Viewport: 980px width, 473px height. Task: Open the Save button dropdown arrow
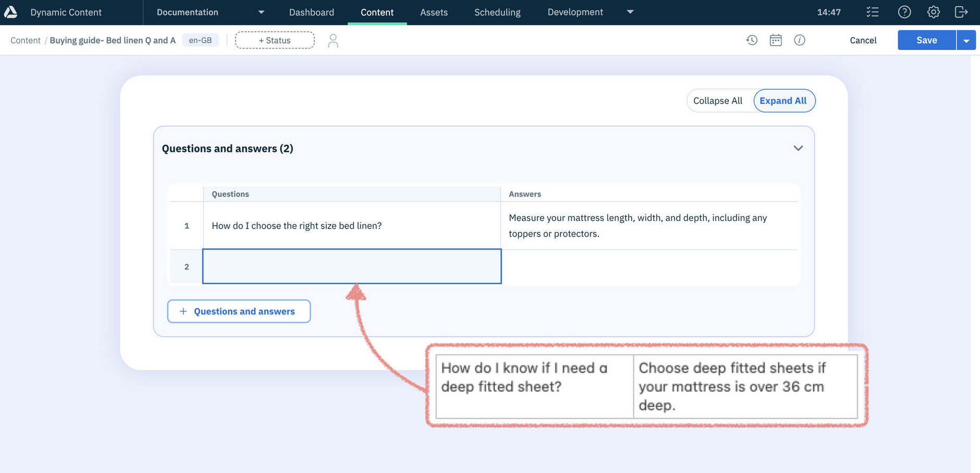point(966,41)
